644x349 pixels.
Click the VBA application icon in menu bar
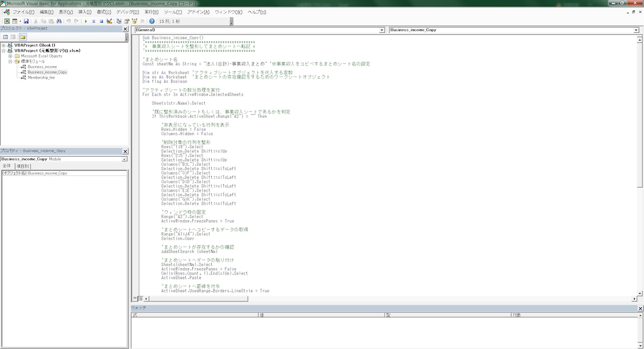[6, 12]
